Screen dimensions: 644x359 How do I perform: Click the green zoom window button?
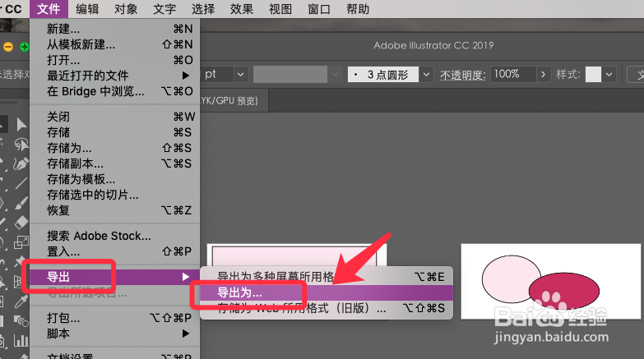tap(25, 47)
